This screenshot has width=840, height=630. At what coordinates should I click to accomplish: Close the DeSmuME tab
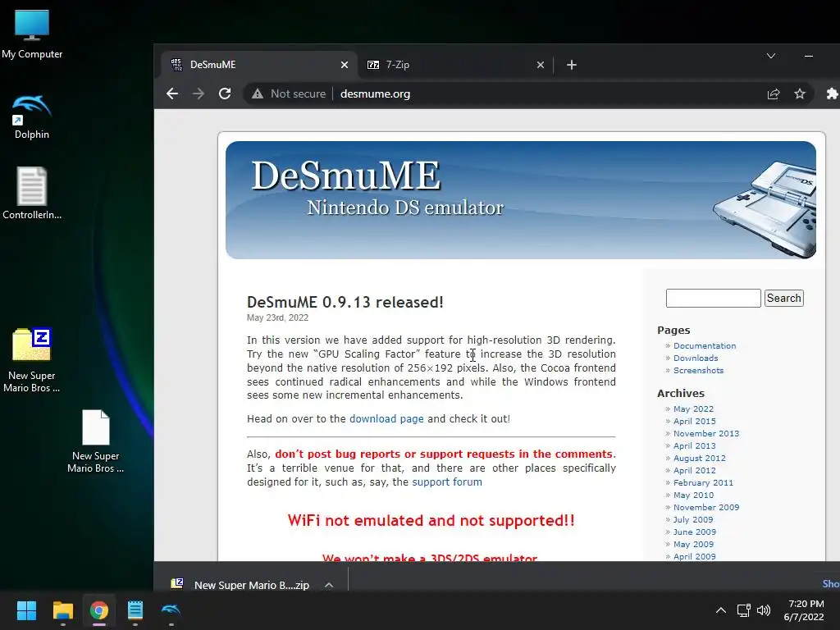(345, 65)
